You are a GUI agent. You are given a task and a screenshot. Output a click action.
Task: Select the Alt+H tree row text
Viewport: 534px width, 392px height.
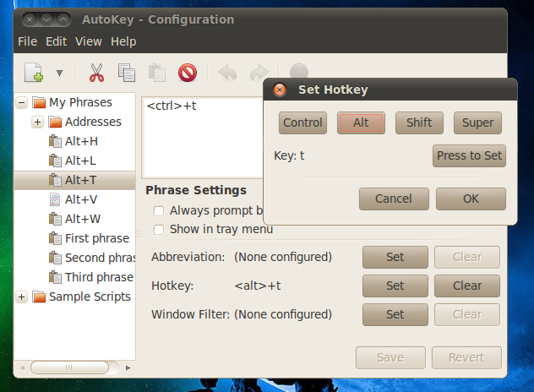click(81, 141)
